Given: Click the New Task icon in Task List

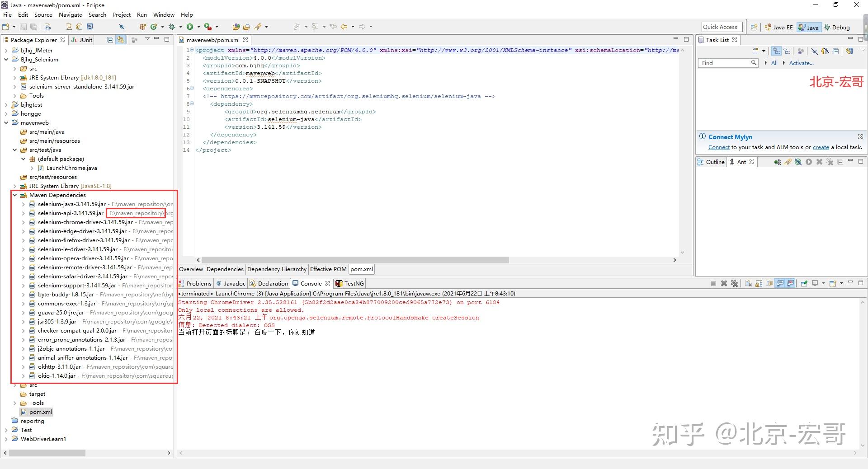Looking at the screenshot, I should pyautogui.click(x=755, y=51).
